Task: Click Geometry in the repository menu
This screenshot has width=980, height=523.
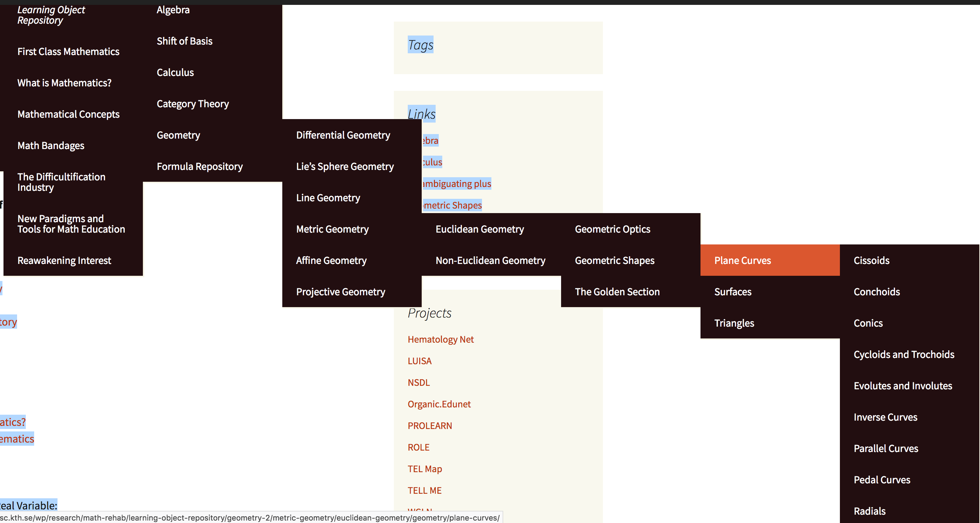Action: [178, 135]
